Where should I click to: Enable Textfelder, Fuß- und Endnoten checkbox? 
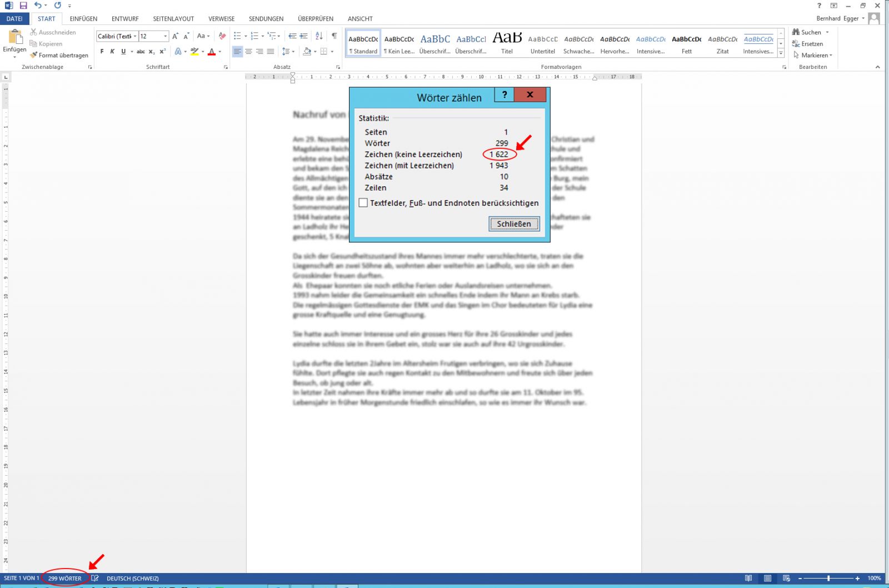pos(363,203)
